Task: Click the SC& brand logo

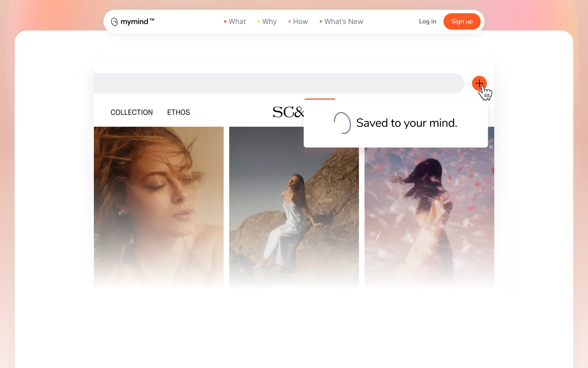Action: (288, 112)
